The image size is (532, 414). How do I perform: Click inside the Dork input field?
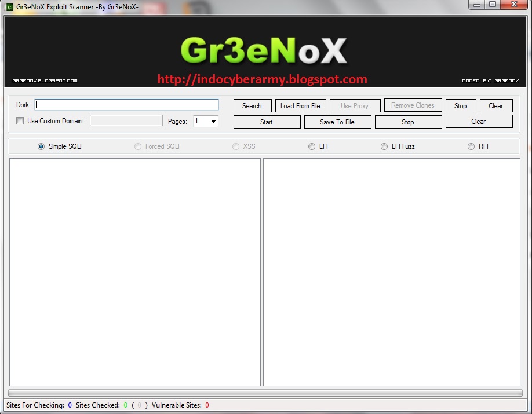[x=126, y=105]
